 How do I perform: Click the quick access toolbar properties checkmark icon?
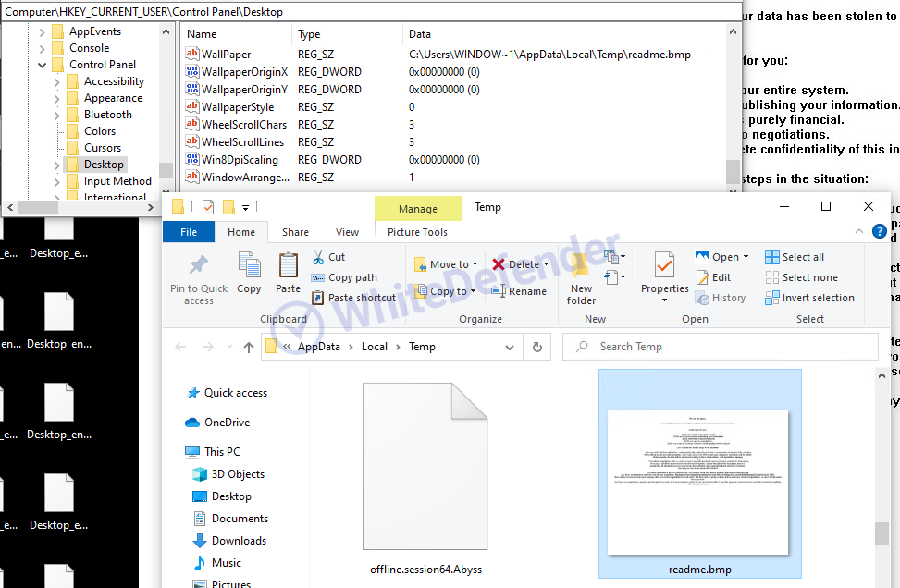pos(208,207)
